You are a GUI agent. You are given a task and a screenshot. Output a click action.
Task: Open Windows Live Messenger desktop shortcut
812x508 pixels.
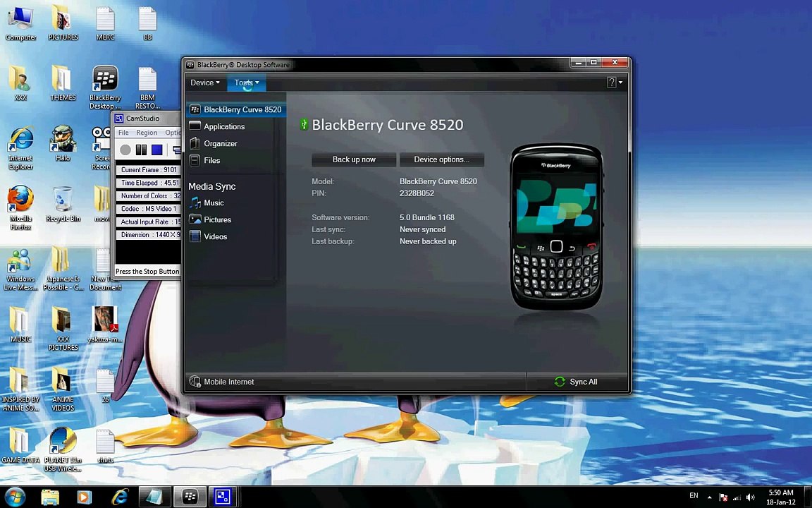20,269
